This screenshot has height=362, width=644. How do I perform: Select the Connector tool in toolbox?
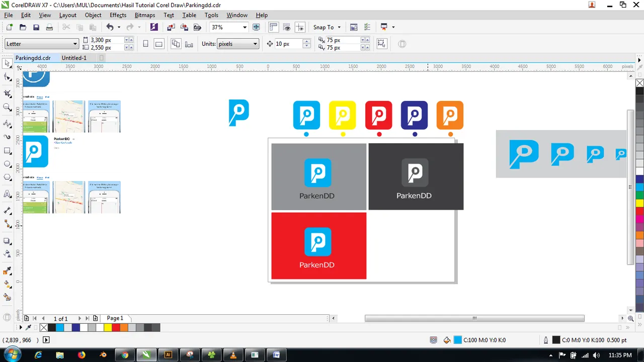pos(7,224)
